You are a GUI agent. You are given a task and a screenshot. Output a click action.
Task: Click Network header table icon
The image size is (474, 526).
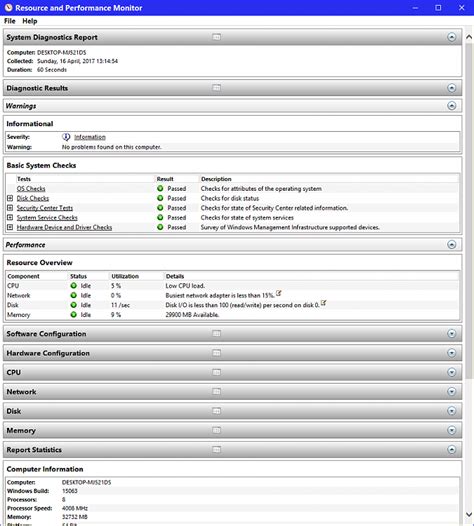pos(216,391)
